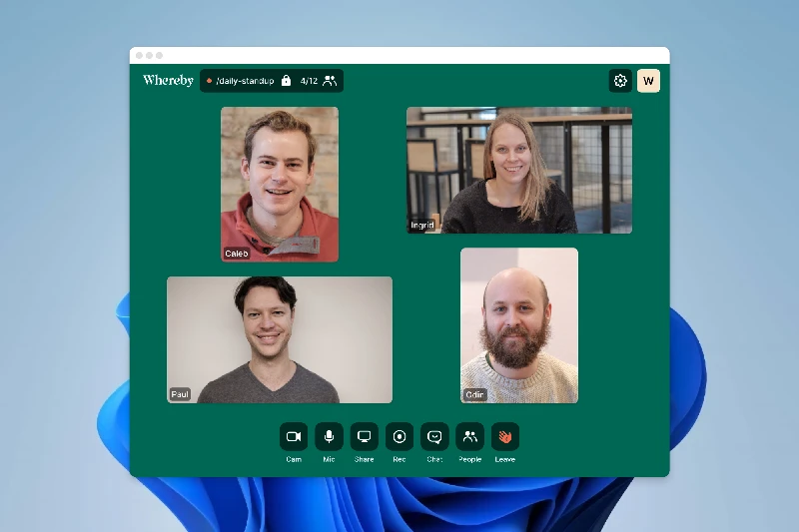The image size is (799, 532).
Task: Leave the meeting with the hand icon
Action: (x=505, y=436)
